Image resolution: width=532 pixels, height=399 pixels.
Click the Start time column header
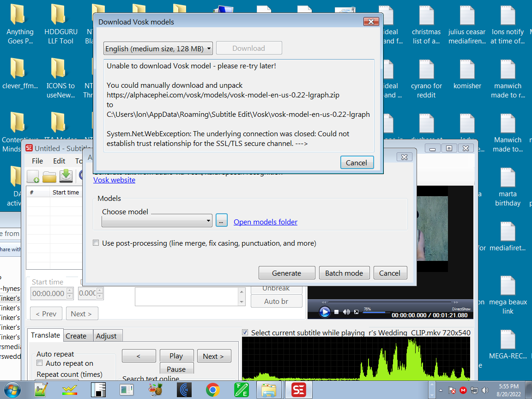tap(66, 192)
